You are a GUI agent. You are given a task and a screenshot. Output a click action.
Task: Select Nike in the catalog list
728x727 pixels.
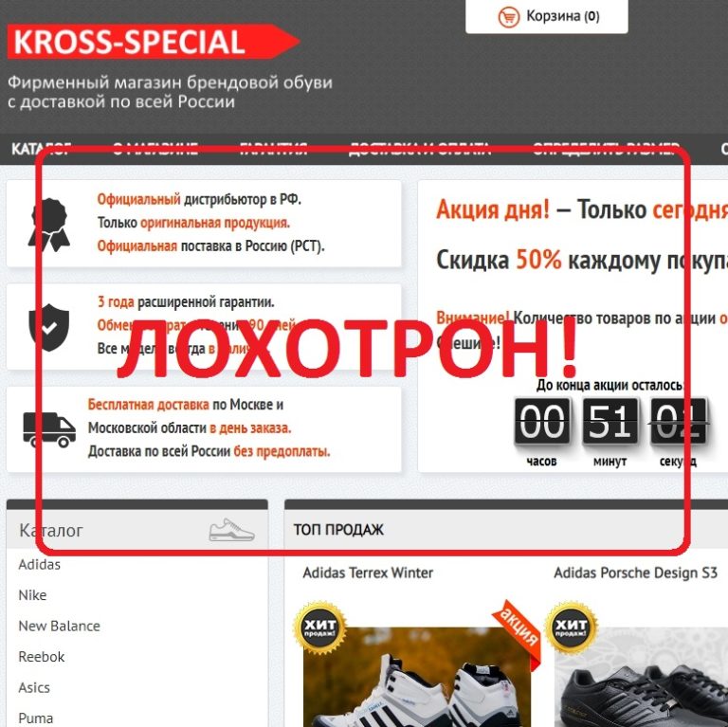(x=32, y=595)
